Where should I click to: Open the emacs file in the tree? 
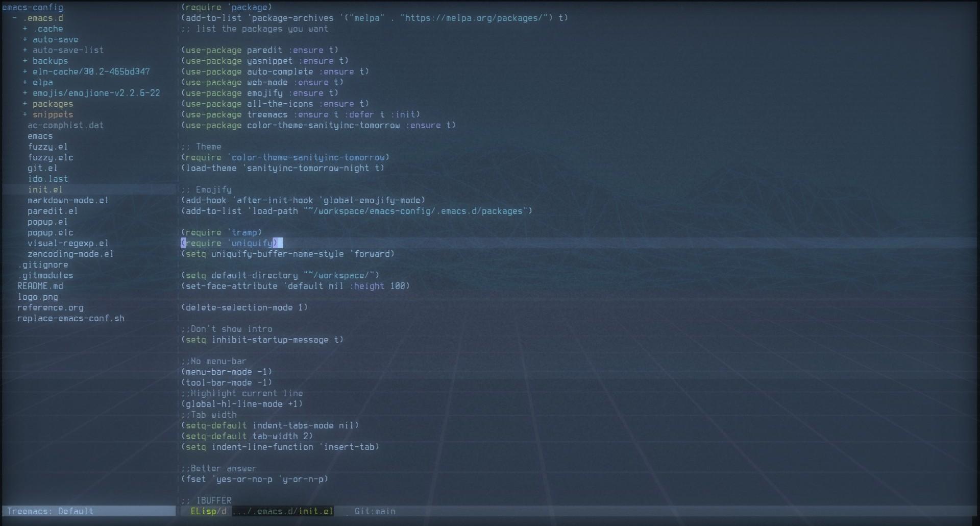coord(40,136)
